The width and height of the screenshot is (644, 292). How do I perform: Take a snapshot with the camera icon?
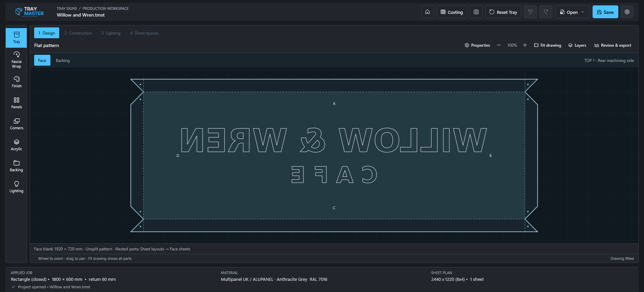point(476,12)
